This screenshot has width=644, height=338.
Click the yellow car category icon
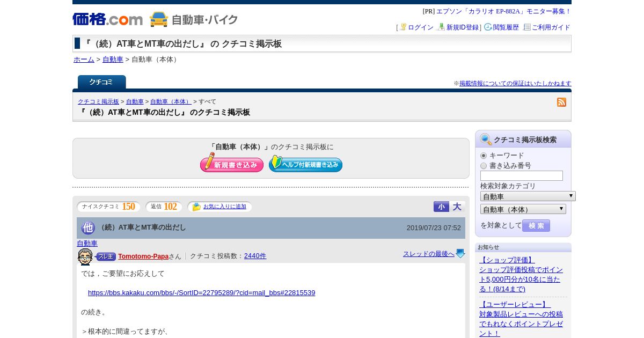coord(159,19)
